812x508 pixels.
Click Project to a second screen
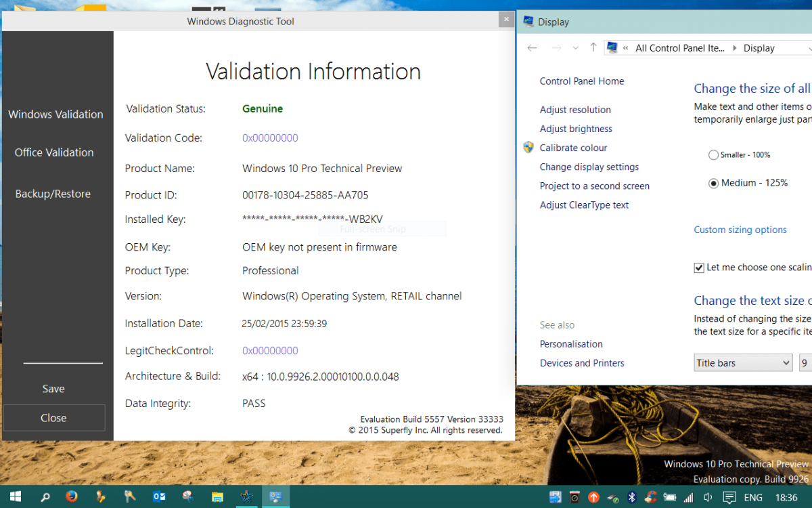point(595,186)
